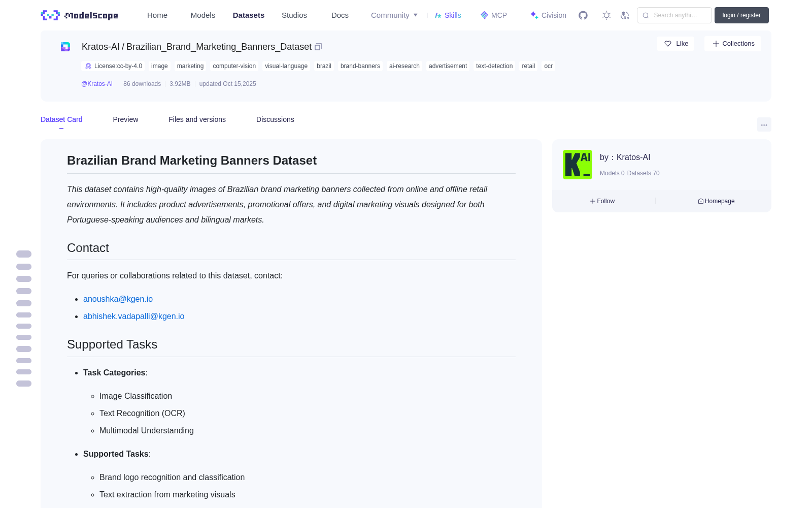Focus the Search anything input field

click(674, 15)
